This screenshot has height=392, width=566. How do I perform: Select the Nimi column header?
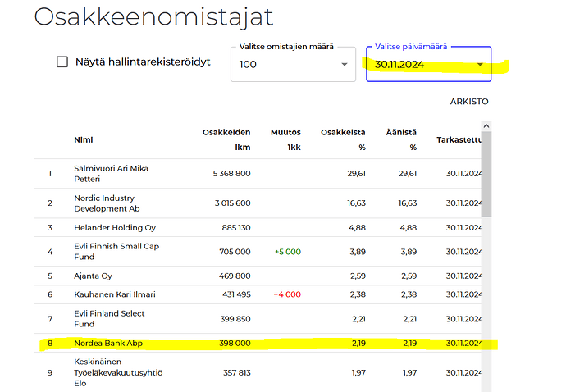tap(84, 139)
